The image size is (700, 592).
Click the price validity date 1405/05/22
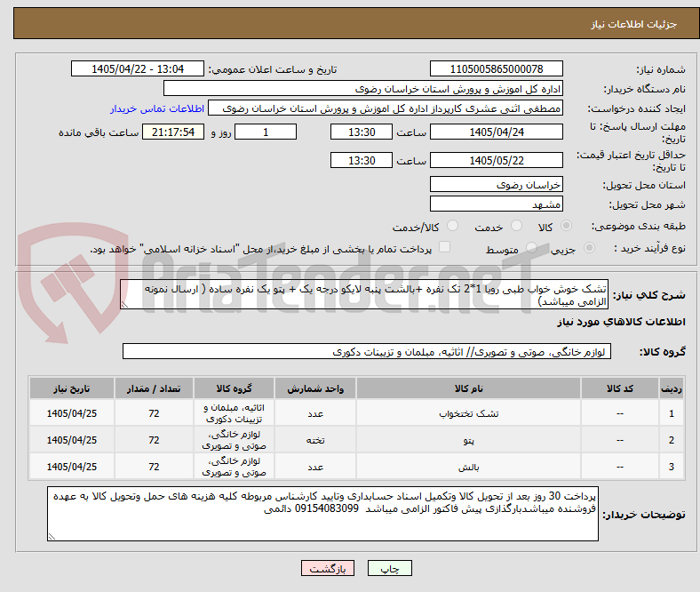click(497, 160)
